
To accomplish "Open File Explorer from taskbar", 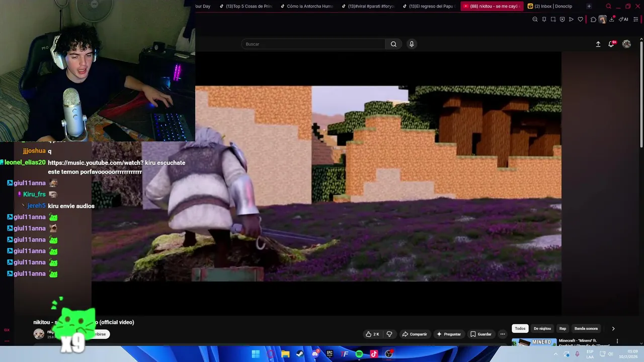I will (x=285, y=354).
